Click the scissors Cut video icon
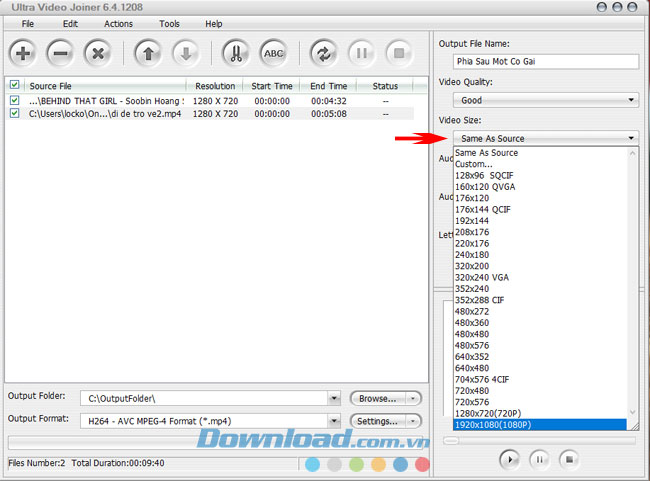 235,52
